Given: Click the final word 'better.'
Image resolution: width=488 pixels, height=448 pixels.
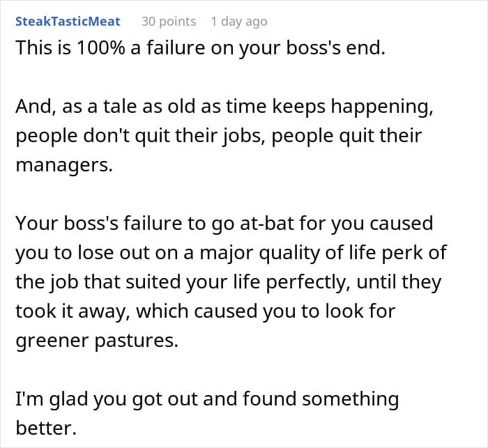Looking at the screenshot, I should (x=46, y=428).
